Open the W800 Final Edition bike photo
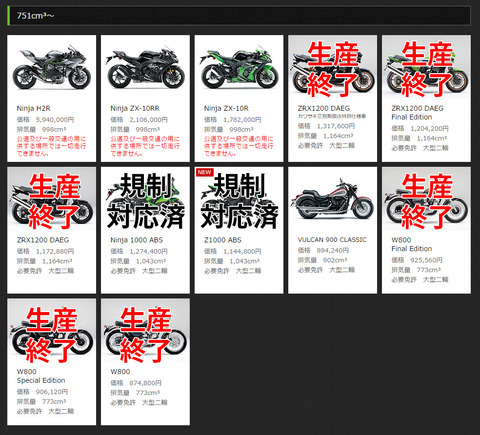The image size is (480, 435). 426,200
